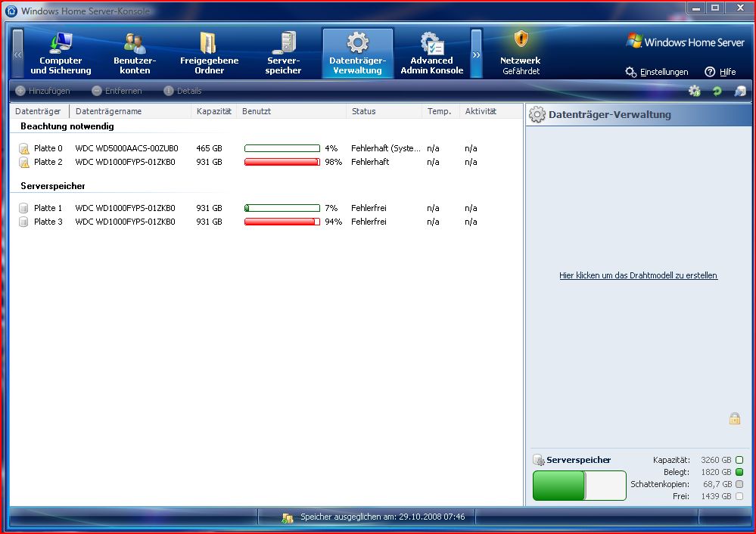Click the red usage bar of Platte 2
The width and height of the screenshot is (756, 534).
coord(282,162)
